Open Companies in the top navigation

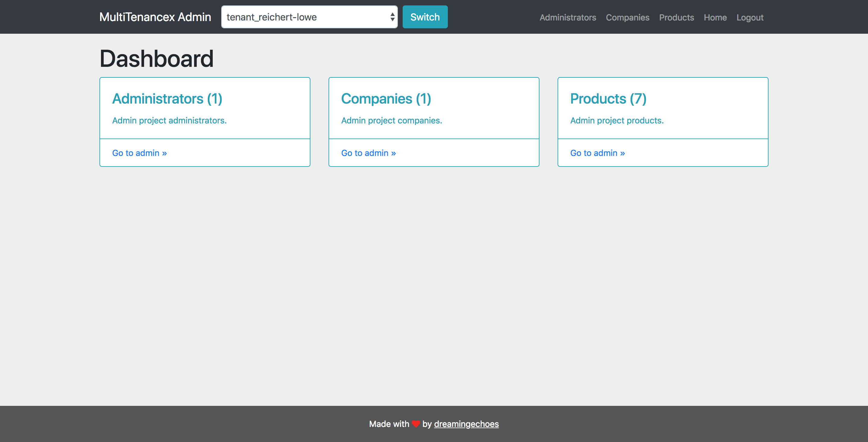point(627,17)
